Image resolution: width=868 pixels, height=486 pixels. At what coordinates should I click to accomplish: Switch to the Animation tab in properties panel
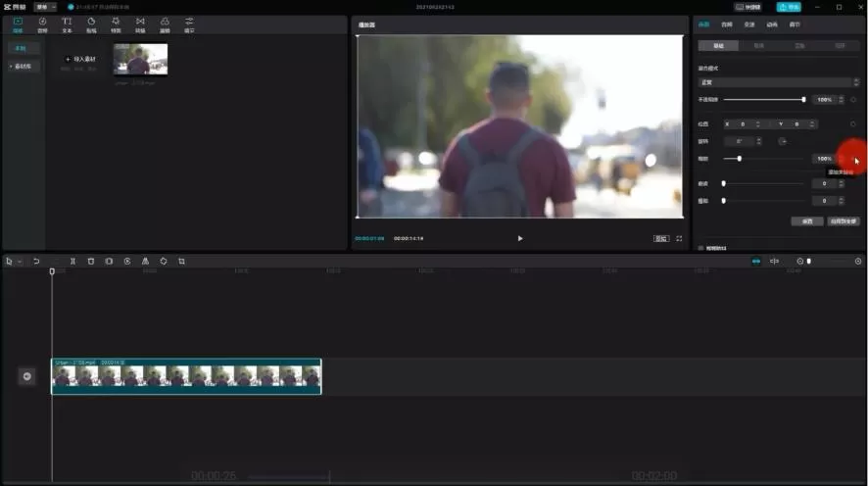[772, 24]
